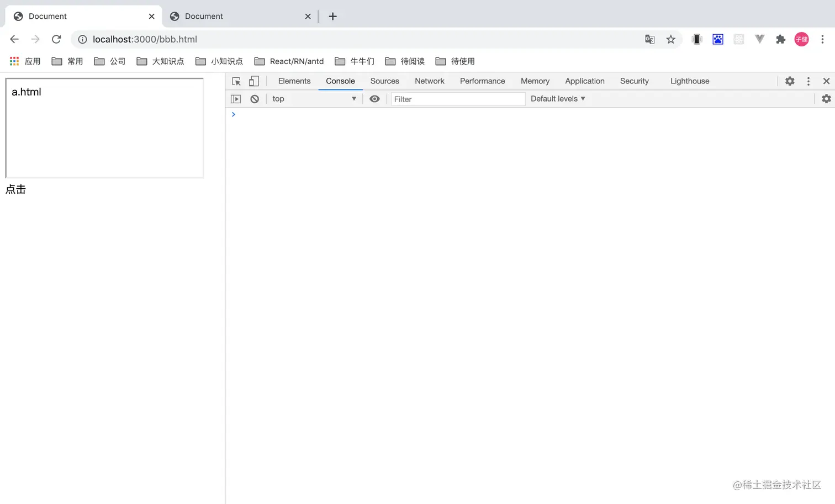This screenshot has width=835, height=504.
Task: Reload the current page
Action: (x=56, y=39)
